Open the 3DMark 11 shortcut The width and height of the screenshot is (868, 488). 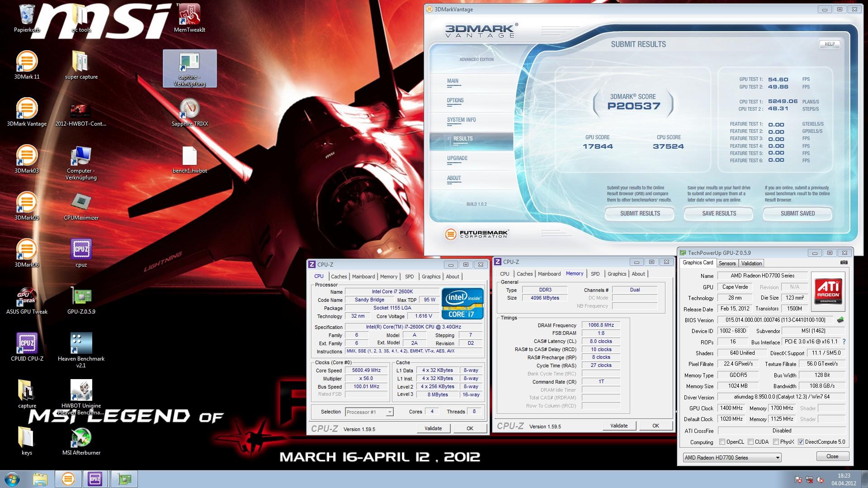tap(27, 65)
